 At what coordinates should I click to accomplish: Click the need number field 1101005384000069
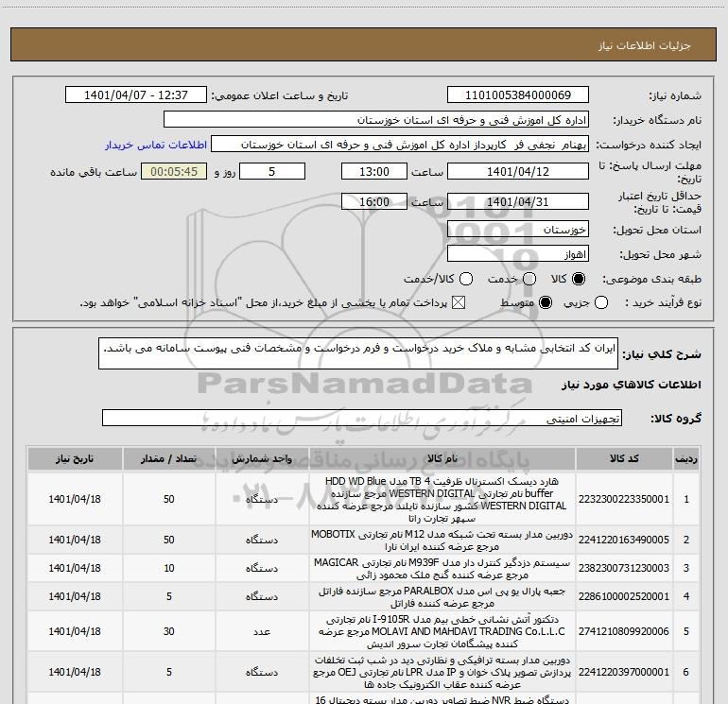(x=518, y=95)
